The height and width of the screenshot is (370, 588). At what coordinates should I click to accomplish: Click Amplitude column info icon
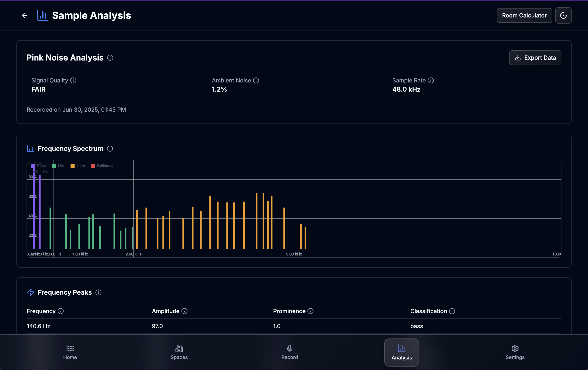point(185,311)
